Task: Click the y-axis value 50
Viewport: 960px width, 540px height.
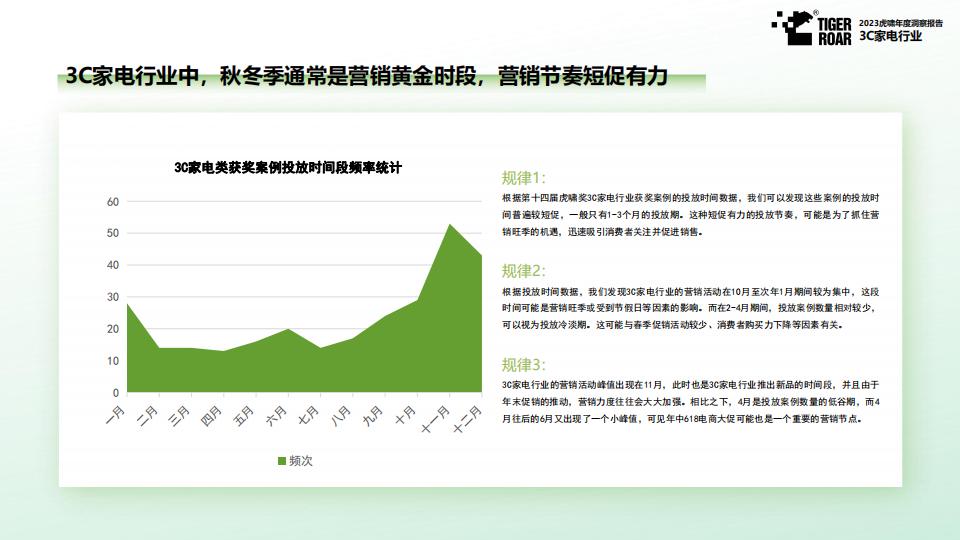Action: coord(113,233)
